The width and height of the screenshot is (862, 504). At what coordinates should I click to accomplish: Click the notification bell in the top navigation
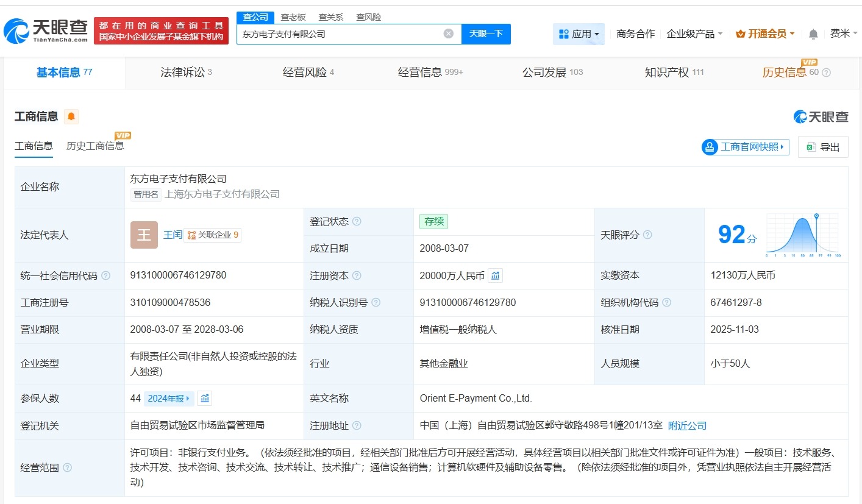(x=813, y=34)
